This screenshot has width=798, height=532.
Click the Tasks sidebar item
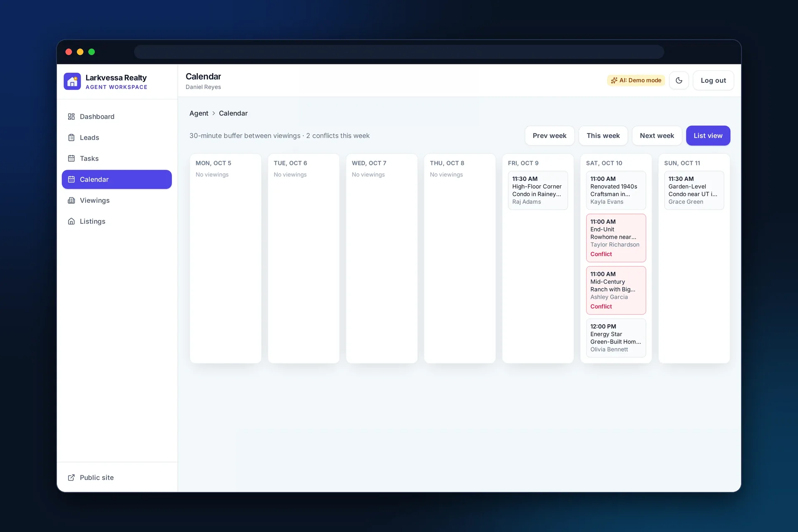pyautogui.click(x=117, y=158)
